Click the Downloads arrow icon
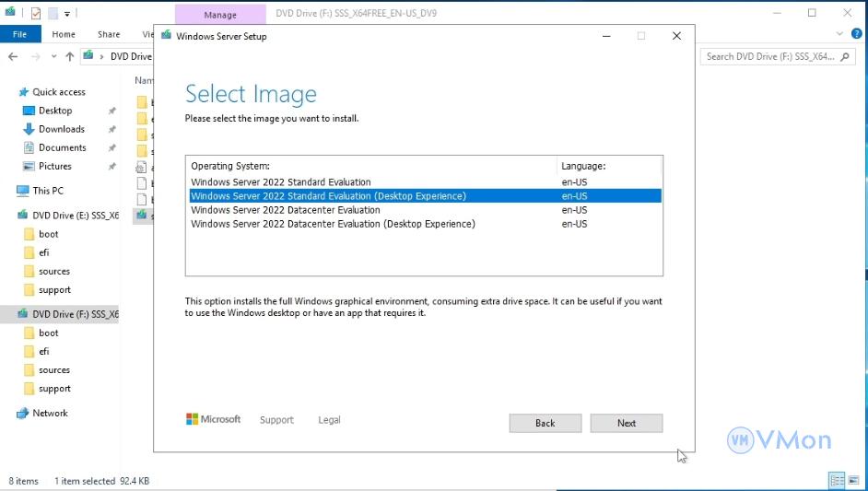 [x=29, y=129]
